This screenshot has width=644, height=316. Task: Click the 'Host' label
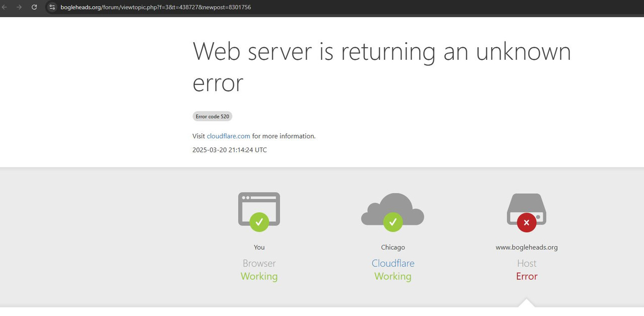[x=527, y=263]
